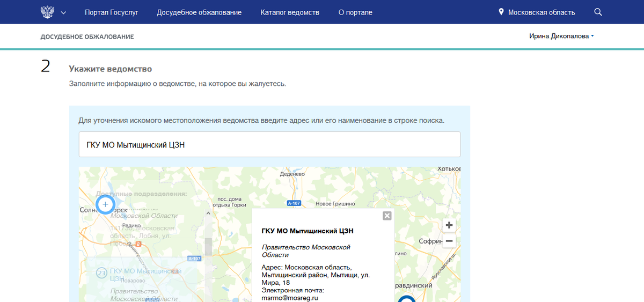Open the О портале page
The width and height of the screenshot is (644, 302).
point(355,12)
